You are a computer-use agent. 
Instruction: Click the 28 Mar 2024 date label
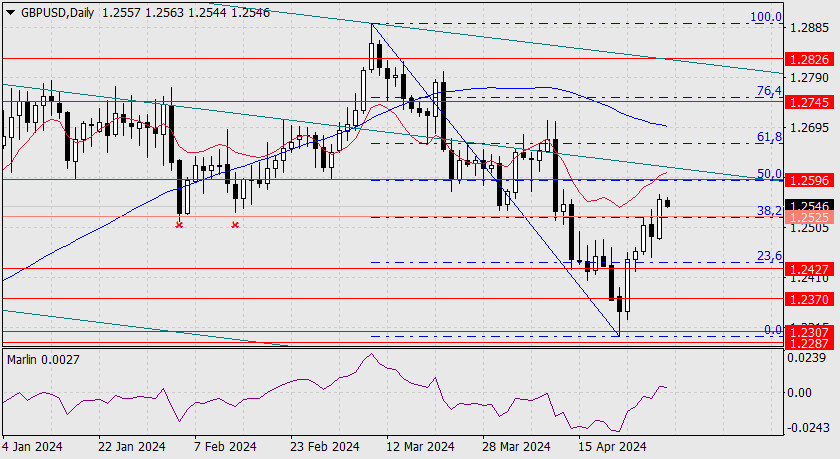(516, 446)
